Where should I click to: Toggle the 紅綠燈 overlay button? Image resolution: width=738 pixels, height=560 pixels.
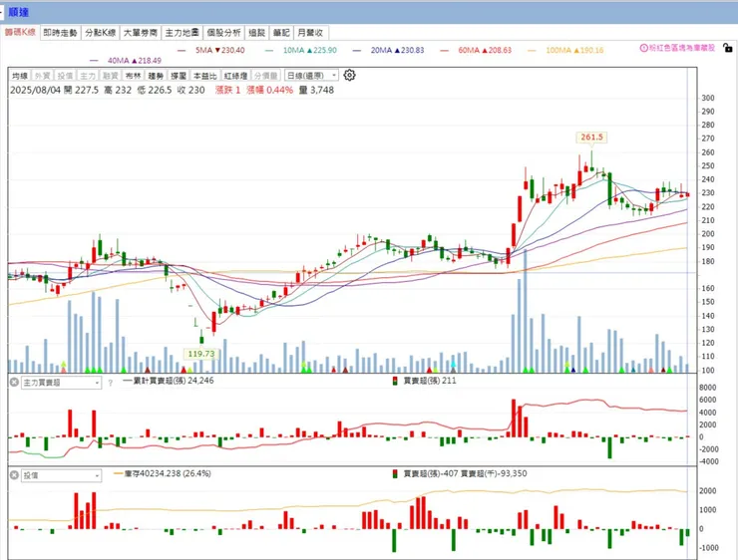point(235,75)
